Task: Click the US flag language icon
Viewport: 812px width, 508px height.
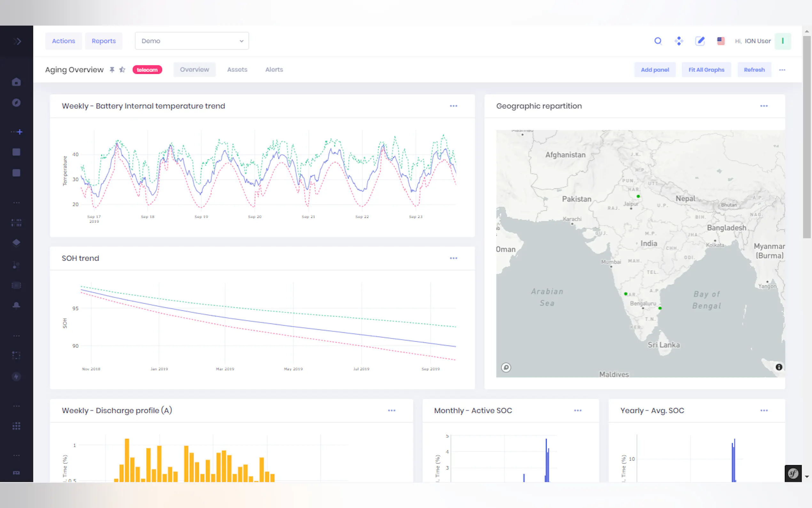Action: tap(721, 41)
